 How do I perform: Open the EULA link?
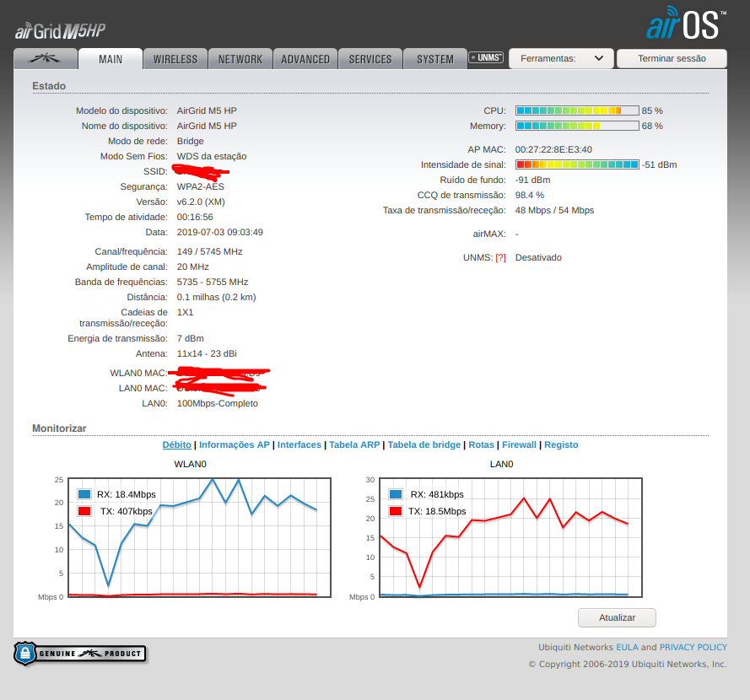tap(627, 648)
